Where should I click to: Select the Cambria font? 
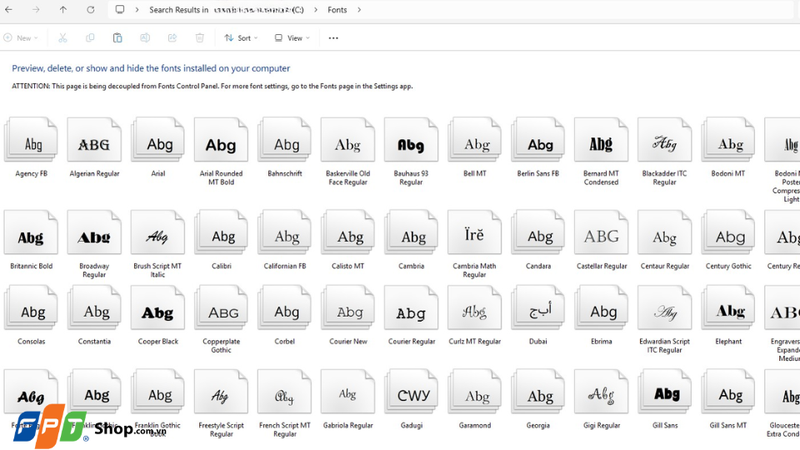411,240
